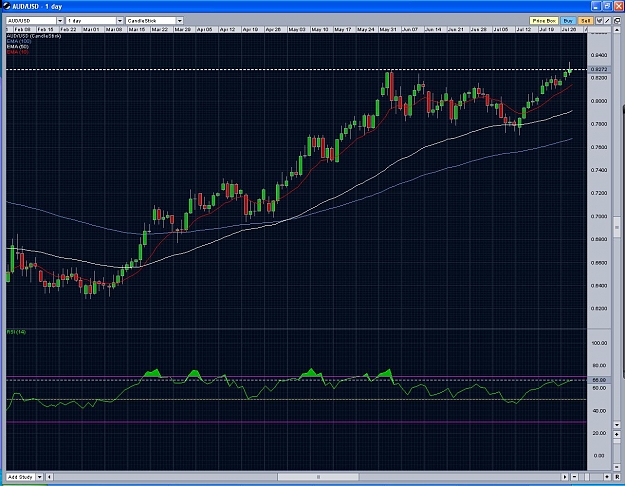Screen dimensions: 625x486
Task: Restore down the AUD/USD chart window
Action: click(x=607, y=6)
